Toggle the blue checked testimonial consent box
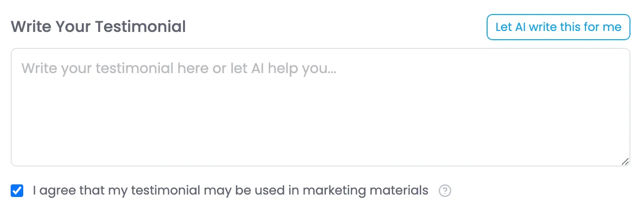Image resolution: width=644 pixels, height=211 pixels. [17, 191]
